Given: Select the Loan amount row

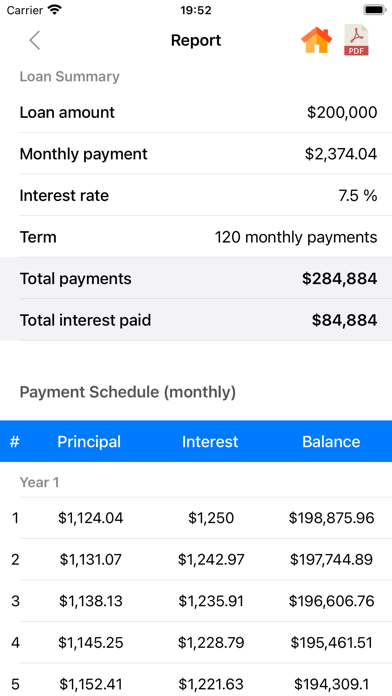Looking at the screenshot, I should (196, 112).
